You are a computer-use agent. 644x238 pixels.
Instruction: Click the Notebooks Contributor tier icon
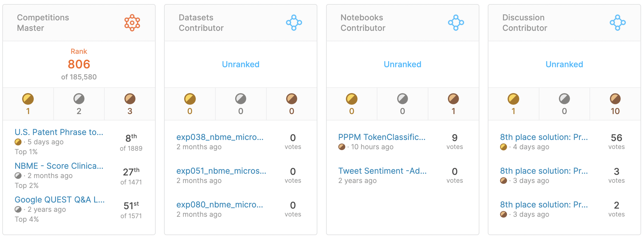pos(455,22)
